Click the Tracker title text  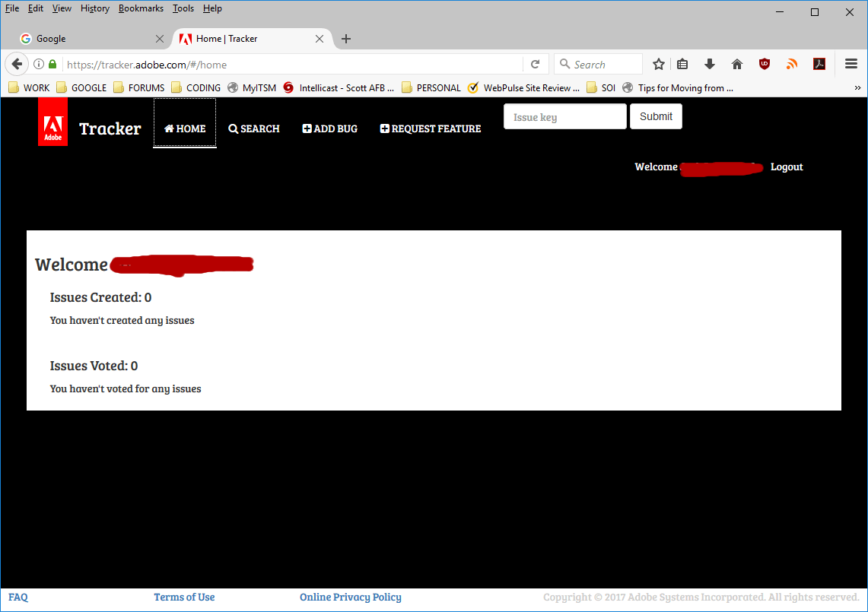point(110,128)
